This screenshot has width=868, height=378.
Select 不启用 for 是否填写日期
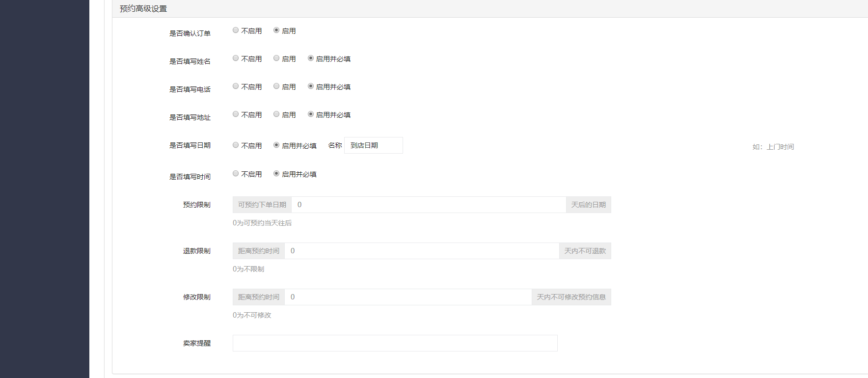236,145
